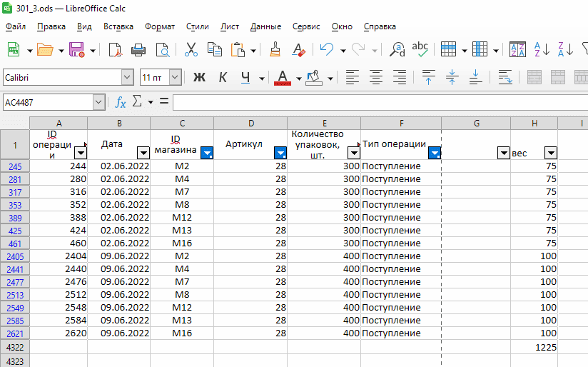Run the spelling check icon
Image resolution: width=588 pixels, height=367 pixels.
click(420, 49)
